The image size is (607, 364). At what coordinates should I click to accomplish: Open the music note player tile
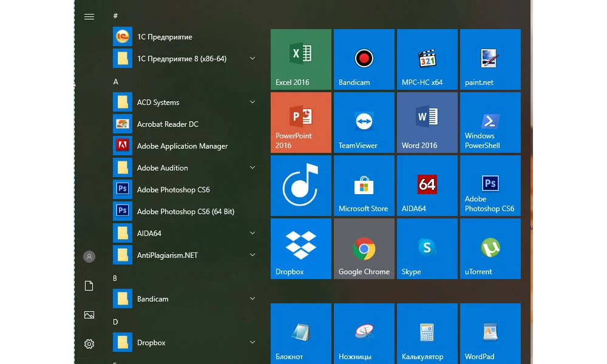click(x=301, y=185)
